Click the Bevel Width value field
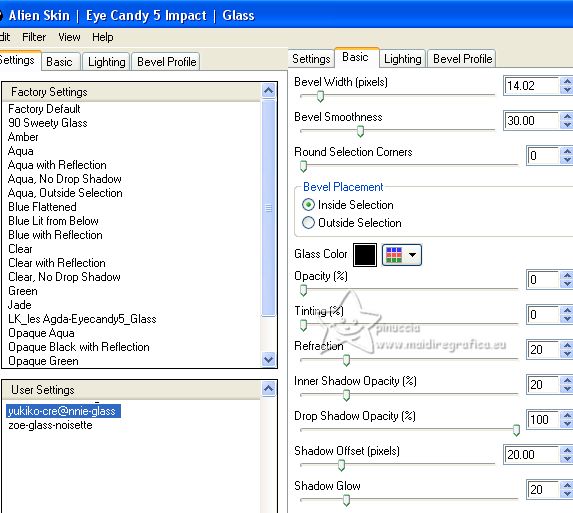This screenshot has height=513, width=573. [531, 86]
